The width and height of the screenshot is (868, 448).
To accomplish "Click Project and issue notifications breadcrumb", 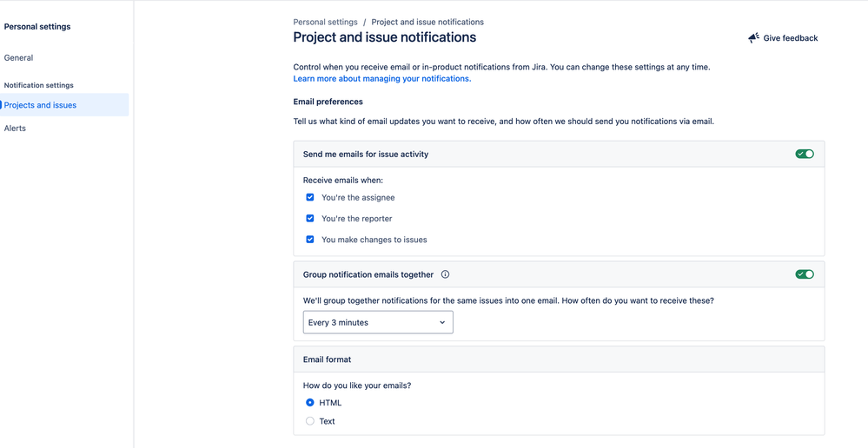I will click(x=427, y=22).
